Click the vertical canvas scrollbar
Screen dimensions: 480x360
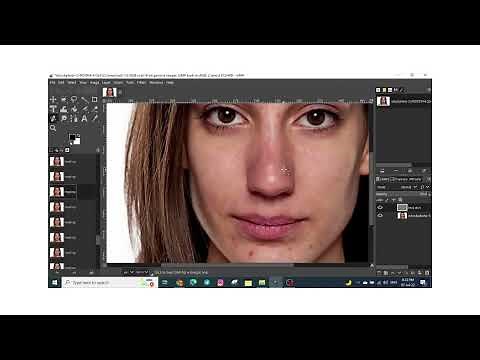click(x=371, y=188)
